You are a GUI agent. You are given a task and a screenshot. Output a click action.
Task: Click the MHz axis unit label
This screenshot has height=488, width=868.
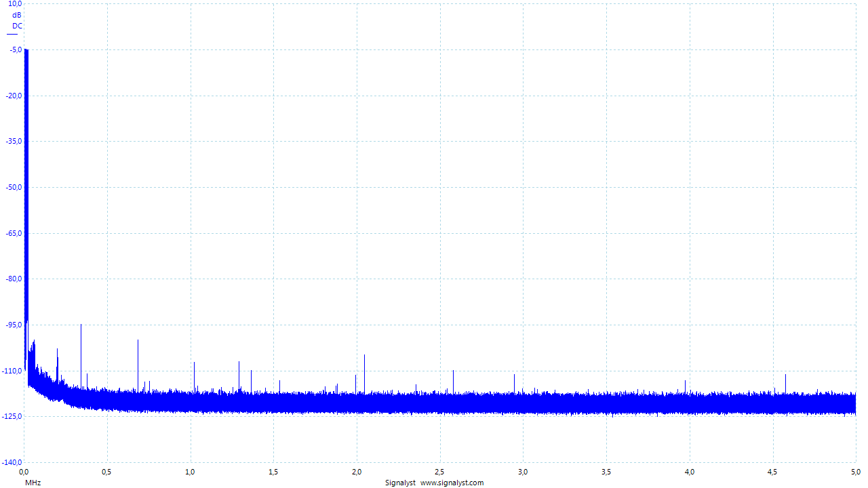(33, 483)
